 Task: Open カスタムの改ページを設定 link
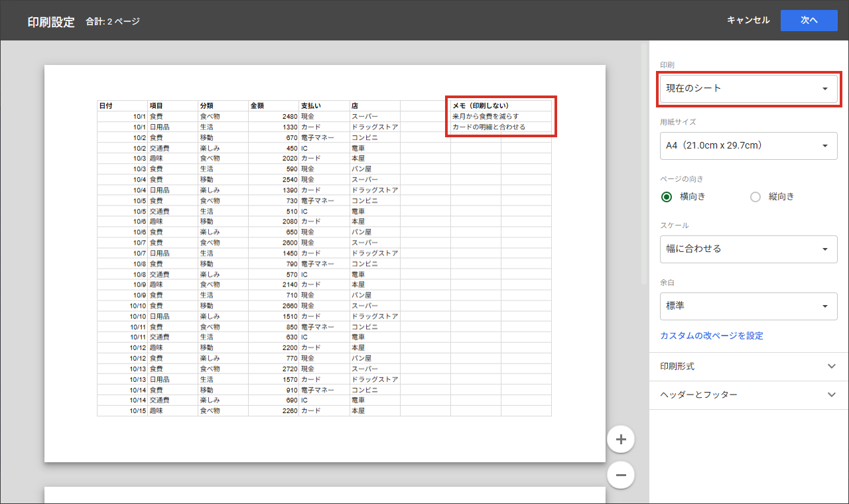[712, 336]
